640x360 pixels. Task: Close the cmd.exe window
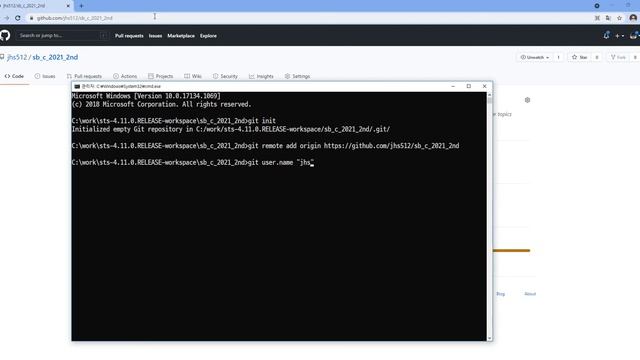pos(484,86)
